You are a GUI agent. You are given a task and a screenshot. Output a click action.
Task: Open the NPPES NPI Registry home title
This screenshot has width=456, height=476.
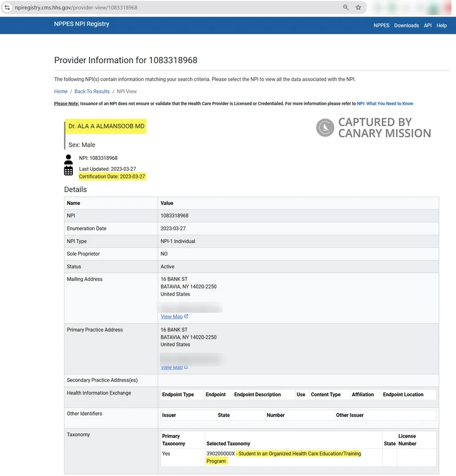82,24
